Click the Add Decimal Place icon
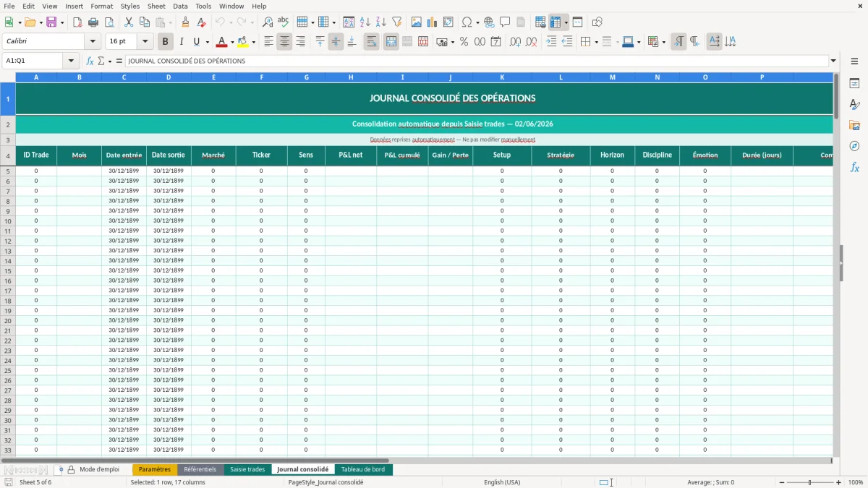The image size is (868, 488). point(515,42)
